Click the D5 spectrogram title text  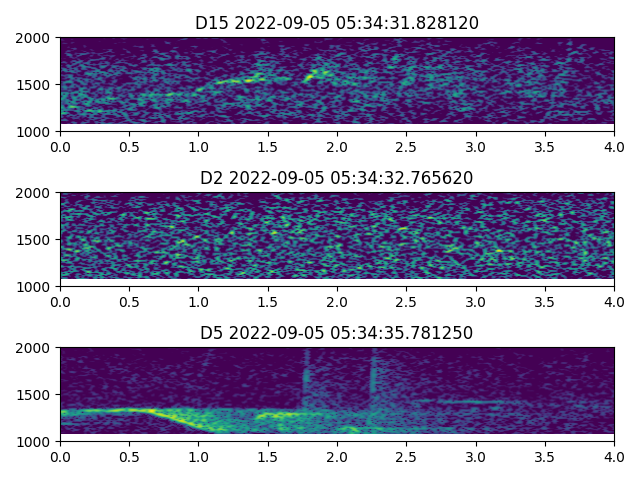[337, 333]
